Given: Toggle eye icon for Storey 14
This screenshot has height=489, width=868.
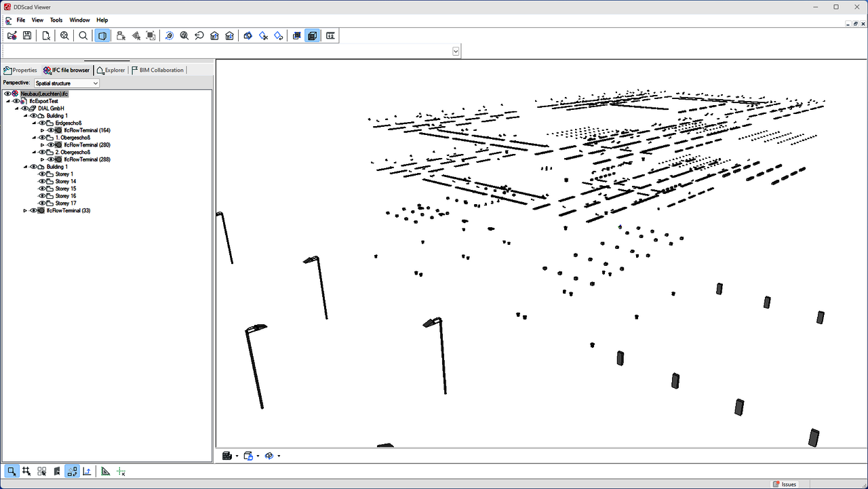Looking at the screenshot, I should pos(42,182).
